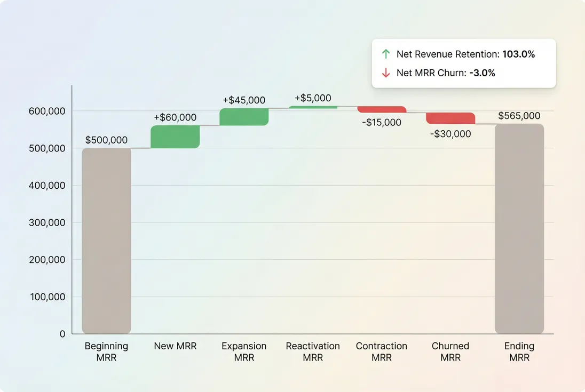Expand the -$30,000 value annotation

click(450, 134)
